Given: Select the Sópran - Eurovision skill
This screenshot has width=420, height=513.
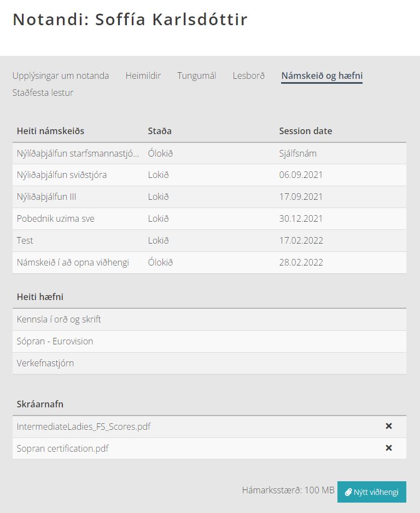Looking at the screenshot, I should 55,341.
